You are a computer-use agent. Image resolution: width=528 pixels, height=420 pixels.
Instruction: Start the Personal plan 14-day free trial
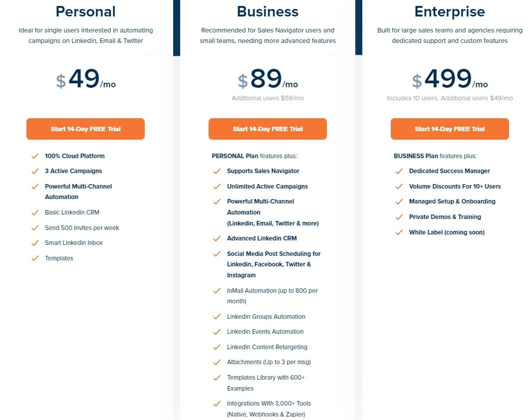(x=85, y=129)
